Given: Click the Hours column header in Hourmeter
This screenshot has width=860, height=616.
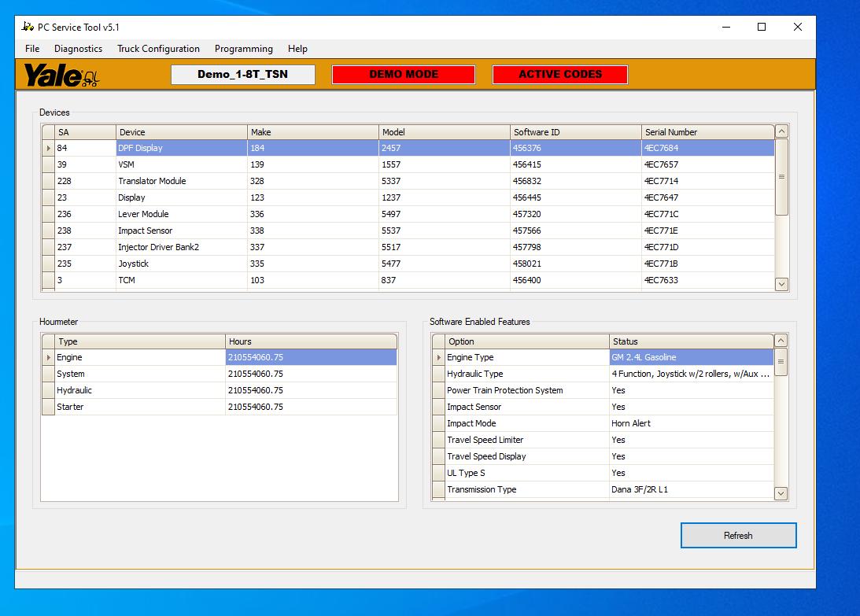Looking at the screenshot, I should click(312, 341).
